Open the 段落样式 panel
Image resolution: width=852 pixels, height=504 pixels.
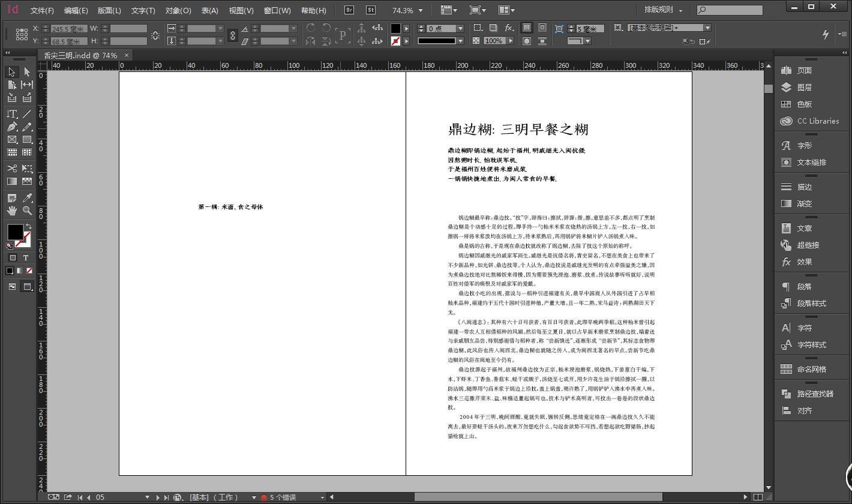coord(804,303)
